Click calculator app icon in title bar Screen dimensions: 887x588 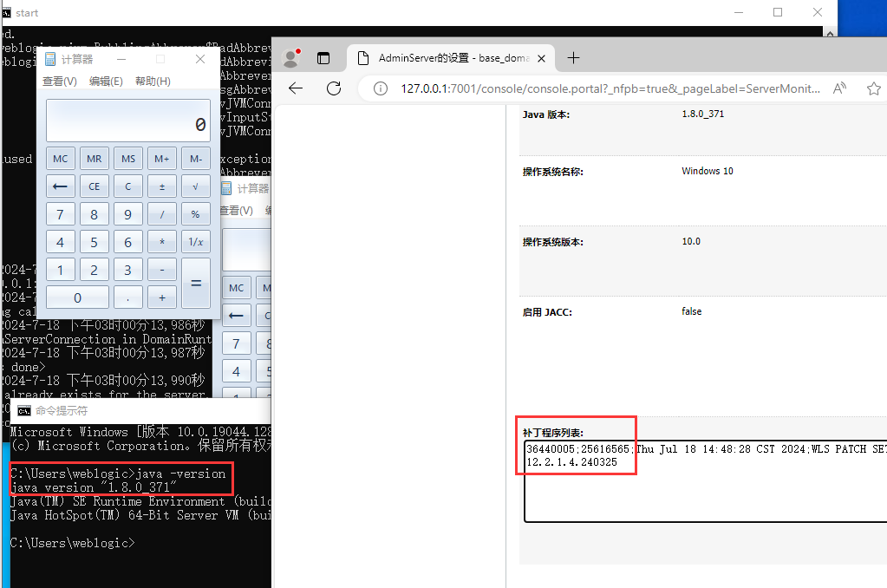[x=50, y=59]
